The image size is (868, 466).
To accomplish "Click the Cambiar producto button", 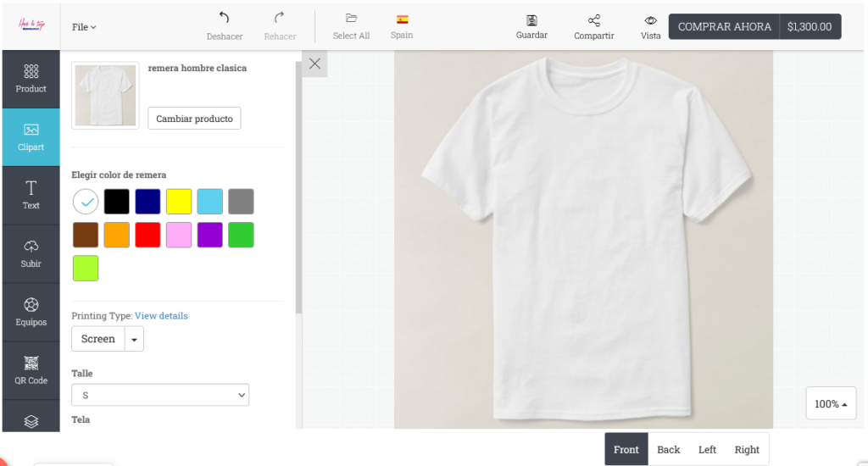I will (x=194, y=119).
